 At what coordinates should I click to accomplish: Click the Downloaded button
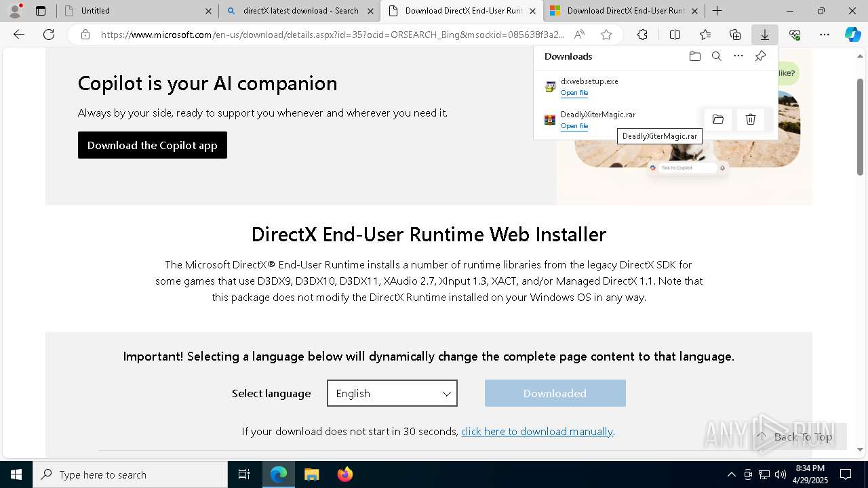[x=555, y=393]
